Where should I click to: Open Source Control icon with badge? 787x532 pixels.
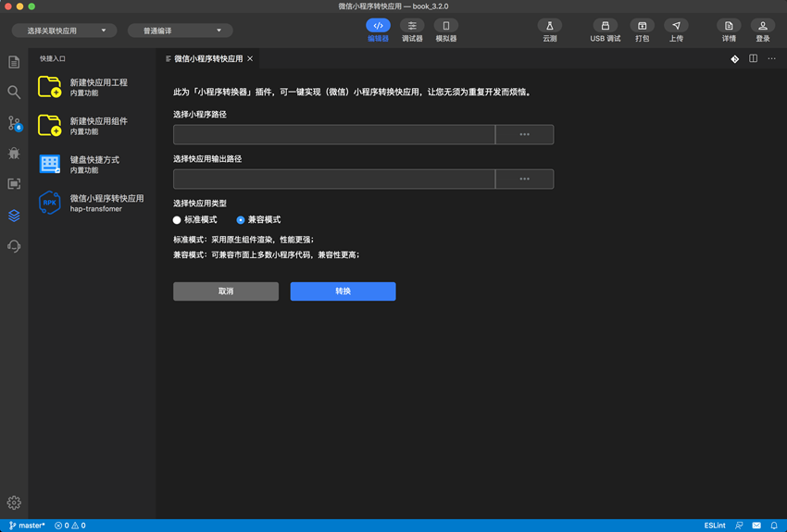(x=14, y=123)
